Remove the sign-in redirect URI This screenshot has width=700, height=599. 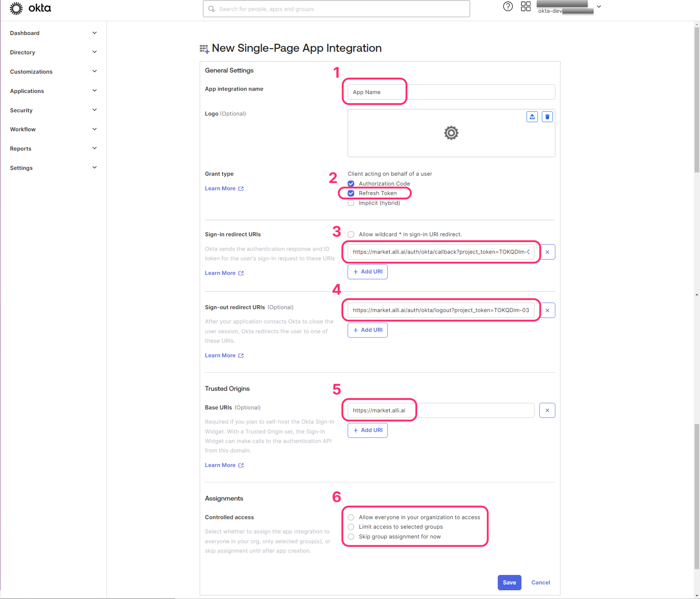pos(547,252)
